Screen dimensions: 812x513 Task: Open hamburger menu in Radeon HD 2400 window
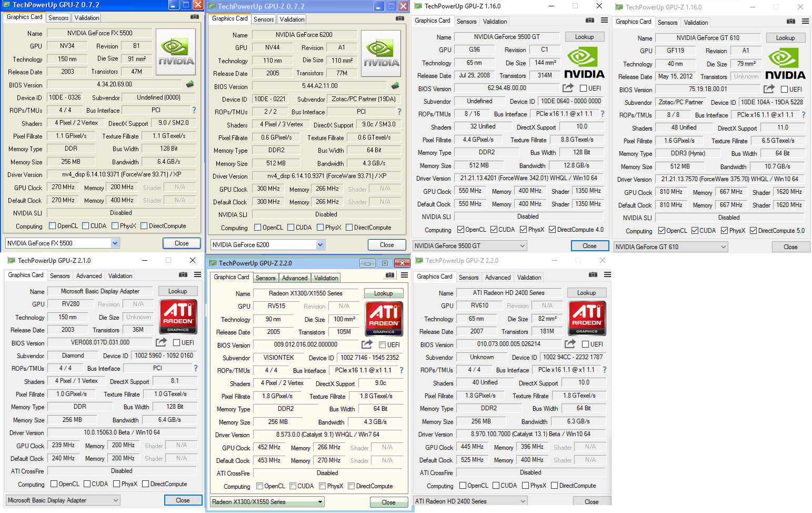(607, 274)
